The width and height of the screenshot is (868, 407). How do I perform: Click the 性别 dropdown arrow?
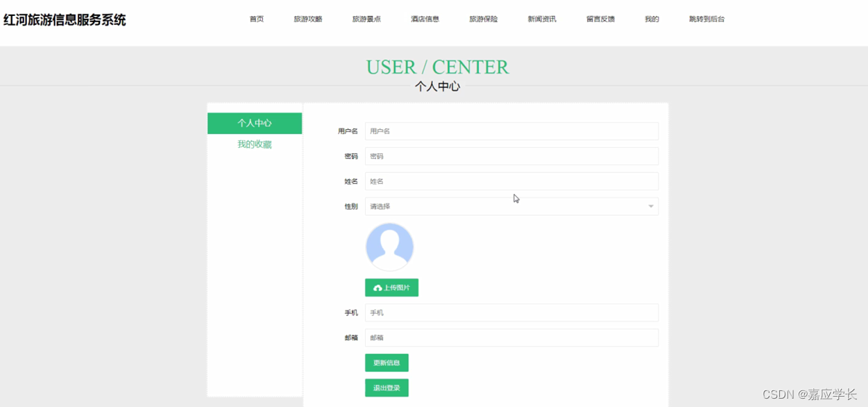tap(651, 206)
